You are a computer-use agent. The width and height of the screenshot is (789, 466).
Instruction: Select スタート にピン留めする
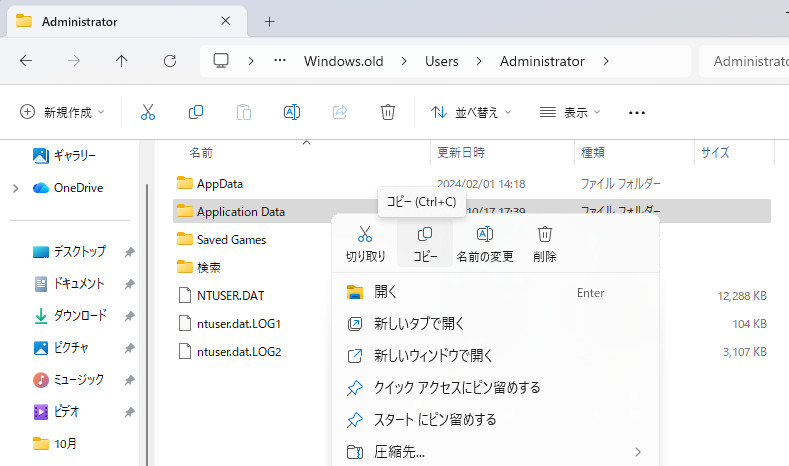tap(495, 419)
